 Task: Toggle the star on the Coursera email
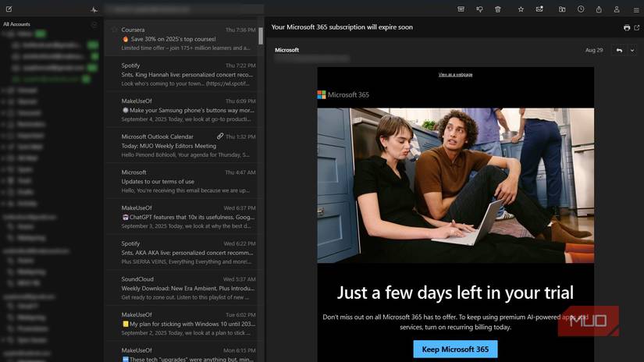coord(115,30)
